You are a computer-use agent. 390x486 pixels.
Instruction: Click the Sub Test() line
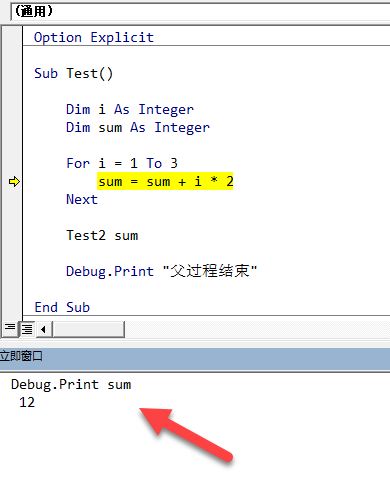pos(73,73)
